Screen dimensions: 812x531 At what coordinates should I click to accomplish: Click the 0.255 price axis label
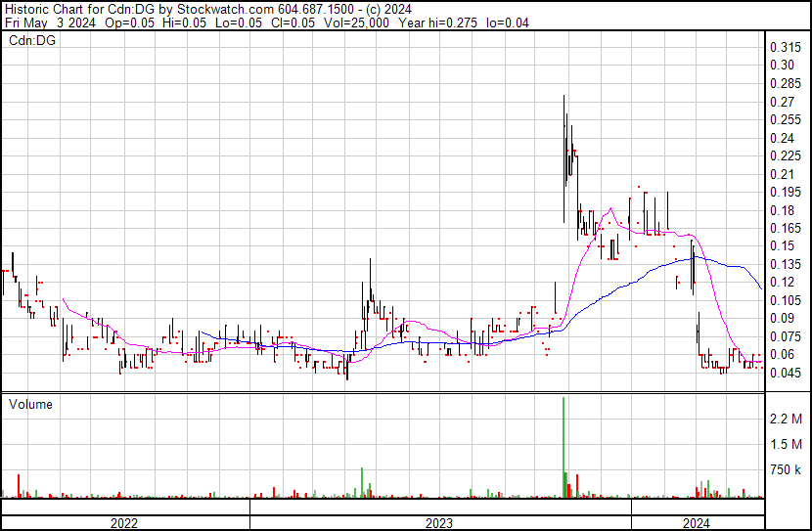coord(786,119)
